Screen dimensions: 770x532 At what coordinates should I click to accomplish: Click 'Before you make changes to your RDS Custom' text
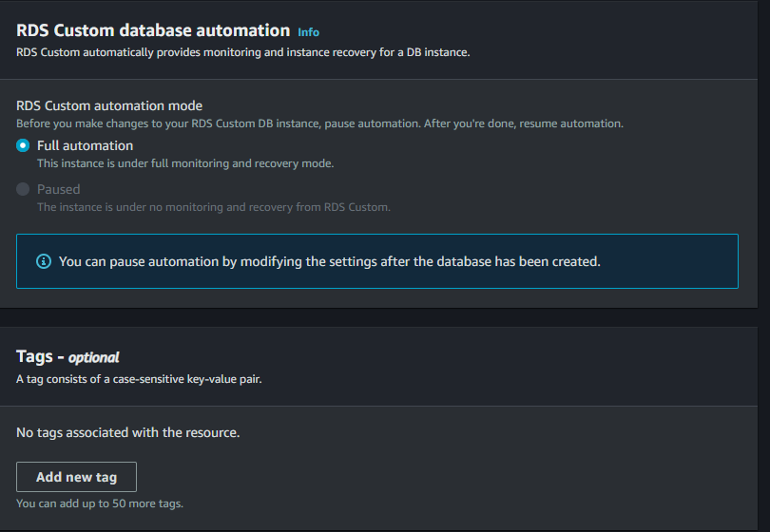pos(319,123)
